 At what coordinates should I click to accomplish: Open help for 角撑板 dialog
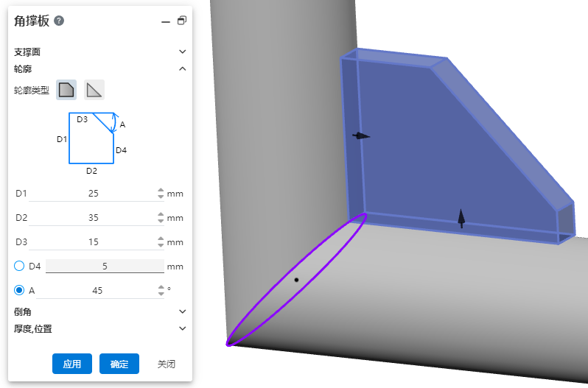pos(59,21)
